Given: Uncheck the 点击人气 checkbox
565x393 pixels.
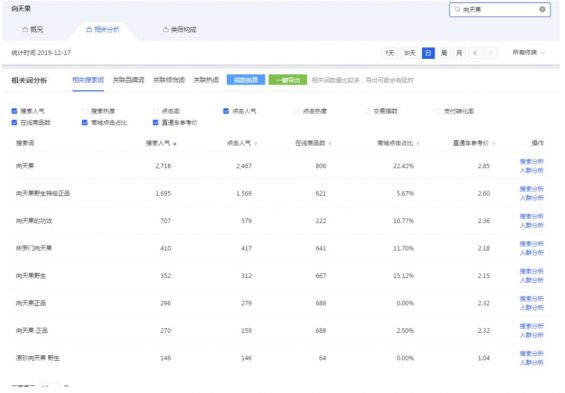Looking at the screenshot, I should [226, 111].
